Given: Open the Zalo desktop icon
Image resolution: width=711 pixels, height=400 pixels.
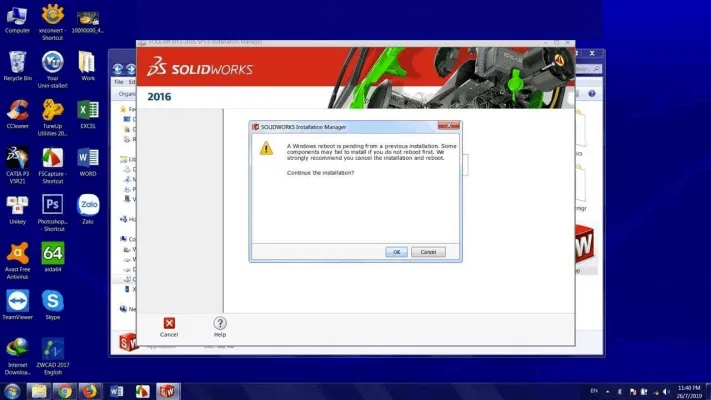Looking at the screenshot, I should [x=88, y=210].
